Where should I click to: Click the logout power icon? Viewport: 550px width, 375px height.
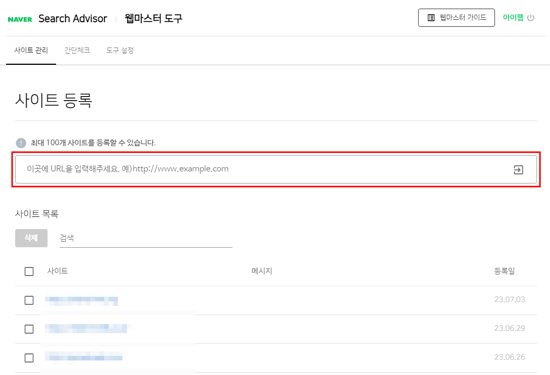(531, 18)
